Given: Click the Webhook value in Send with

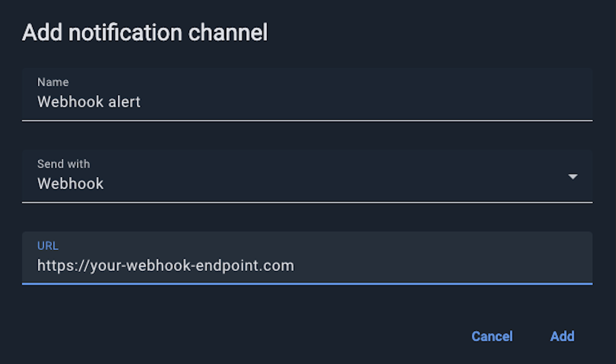Looking at the screenshot, I should point(70,183).
